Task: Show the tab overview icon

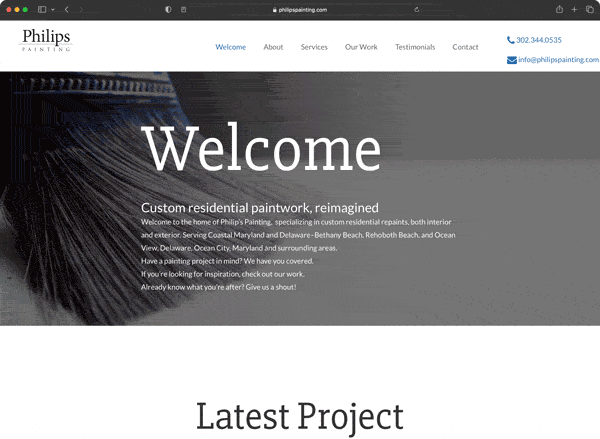Action: click(x=590, y=10)
